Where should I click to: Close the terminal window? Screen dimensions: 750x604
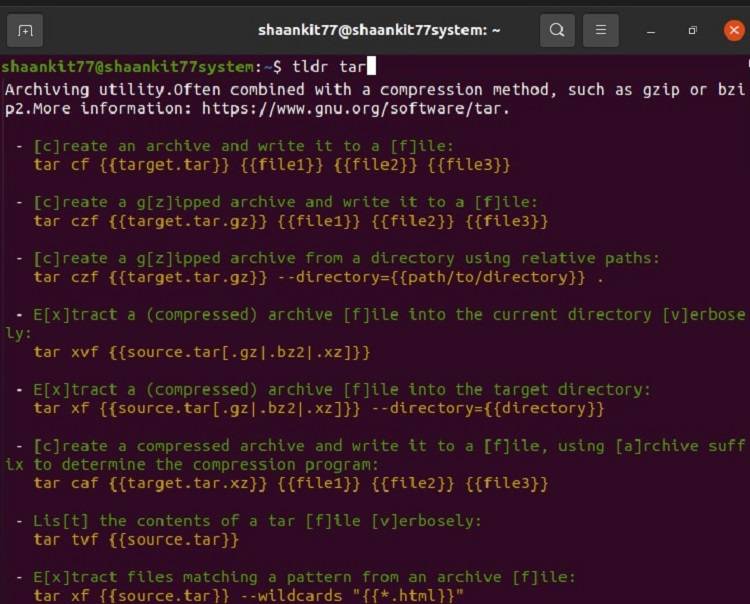pos(734,31)
